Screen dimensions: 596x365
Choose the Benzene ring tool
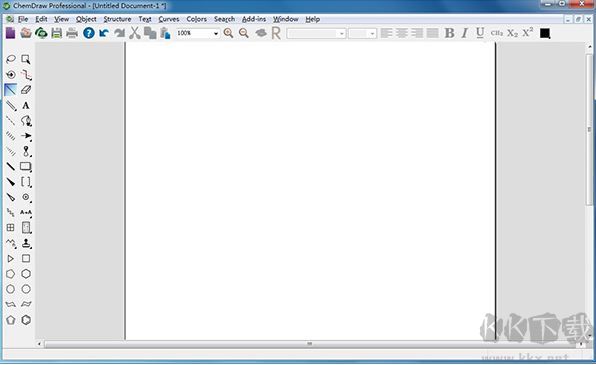coord(26,320)
